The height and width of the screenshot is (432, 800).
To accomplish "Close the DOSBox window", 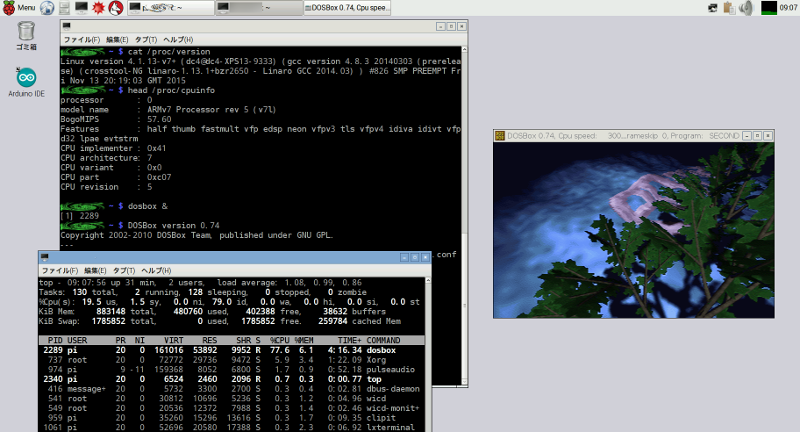I will coord(767,136).
